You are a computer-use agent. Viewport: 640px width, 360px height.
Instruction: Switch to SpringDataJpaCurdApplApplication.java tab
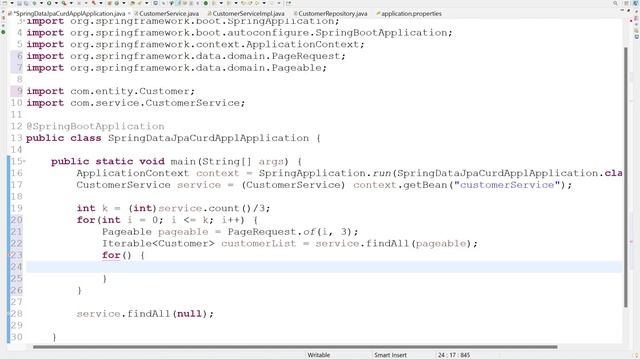click(x=69, y=13)
